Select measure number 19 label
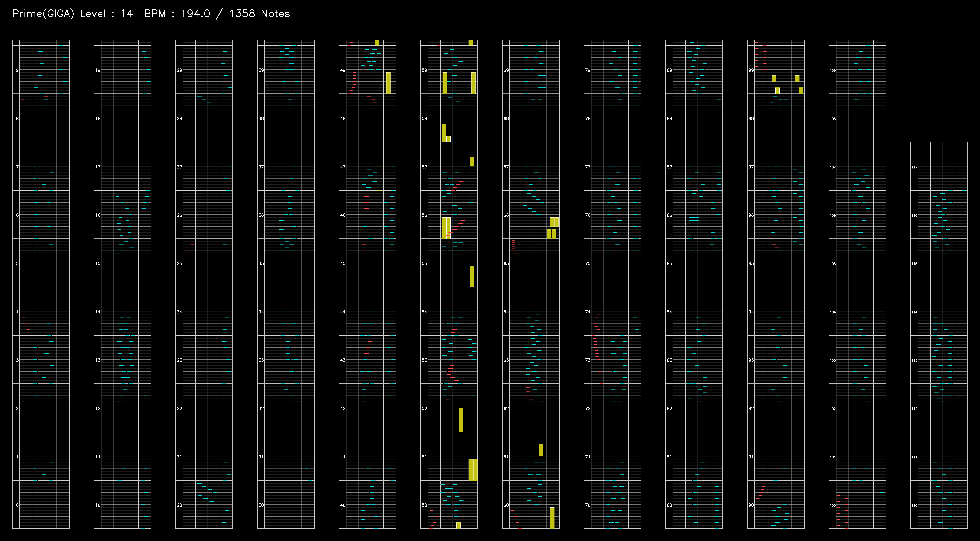Image resolution: width=980 pixels, height=541 pixels. [98, 70]
